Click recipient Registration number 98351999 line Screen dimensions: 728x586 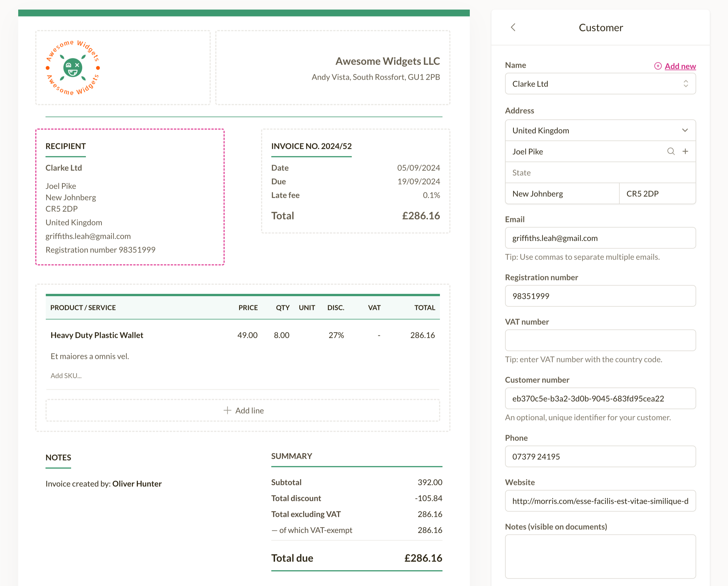click(100, 250)
